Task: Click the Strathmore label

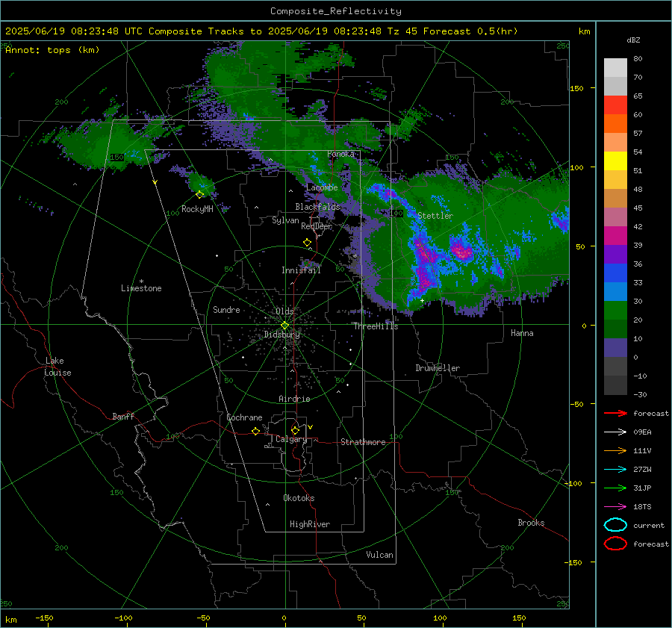Action: (363, 442)
